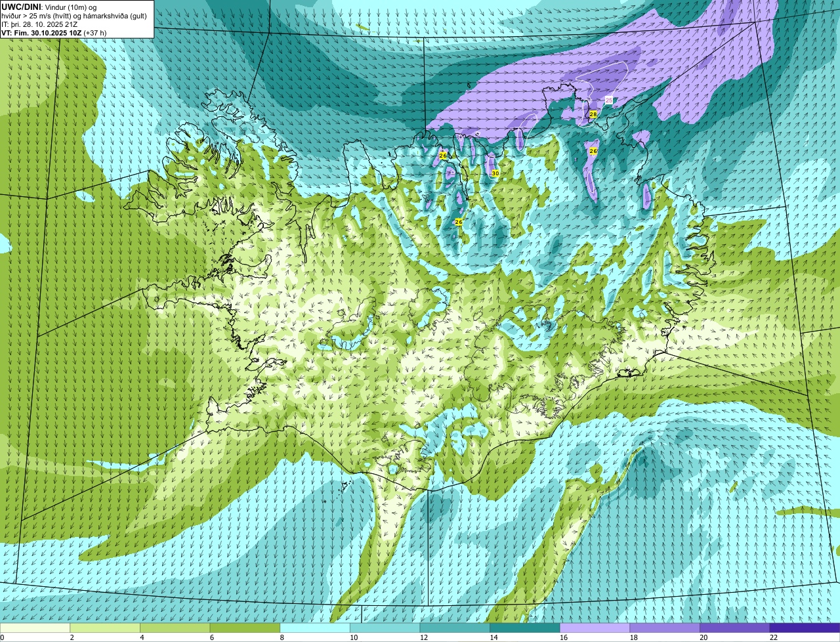Click the "12" value on the legend scale
This screenshot has height=642, width=840.
click(x=424, y=637)
